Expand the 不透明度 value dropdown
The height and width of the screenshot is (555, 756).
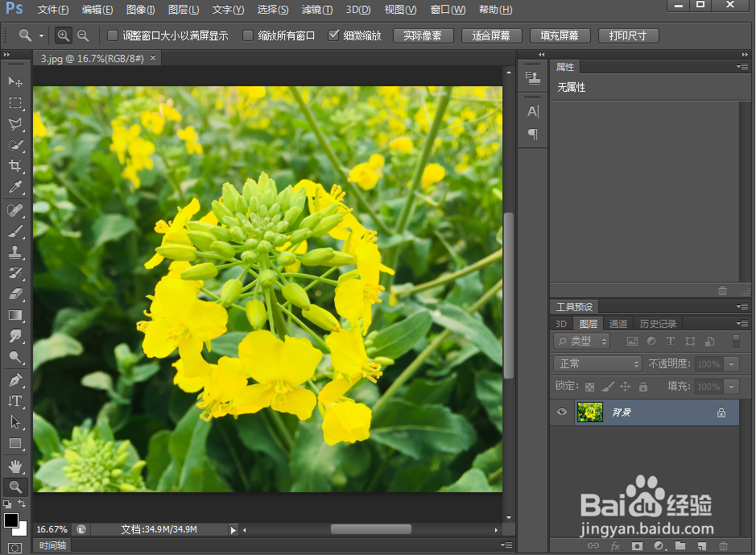(731, 363)
